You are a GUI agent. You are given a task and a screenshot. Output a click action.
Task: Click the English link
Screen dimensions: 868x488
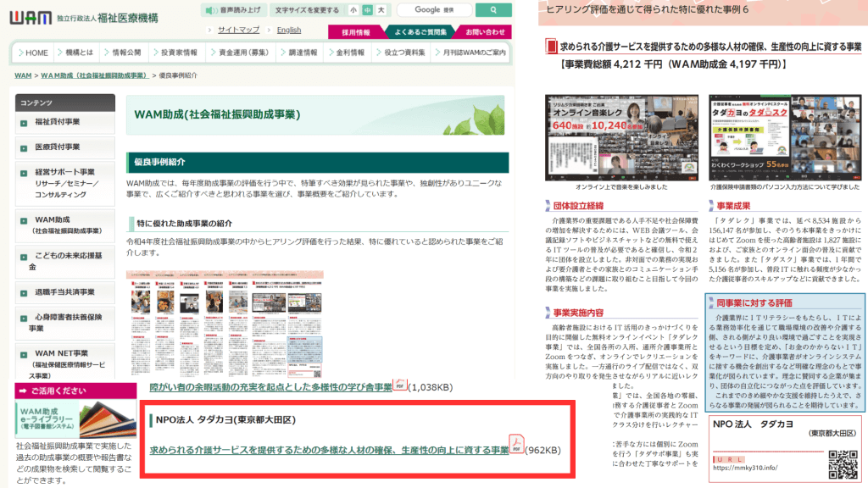pos(288,30)
